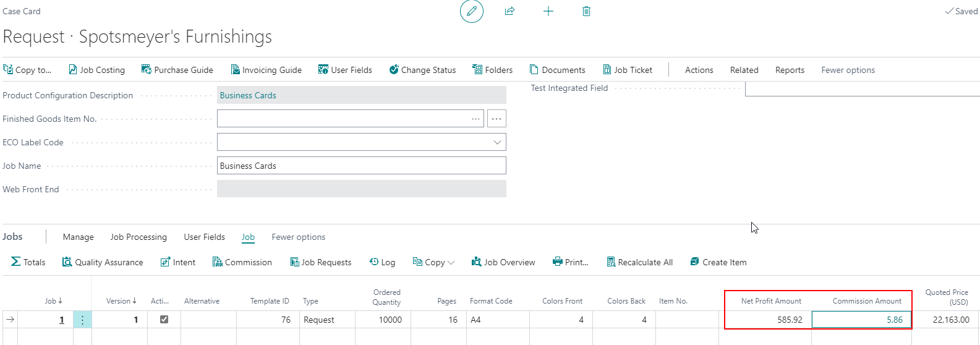
Task: Select the Job tab in Jobs
Action: point(248,237)
